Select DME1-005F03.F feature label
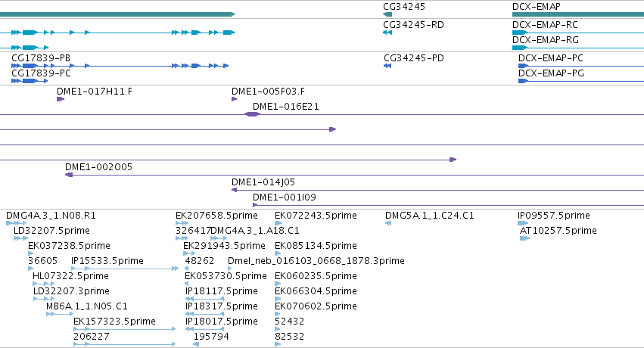This screenshot has height=348, width=644. coord(268,91)
